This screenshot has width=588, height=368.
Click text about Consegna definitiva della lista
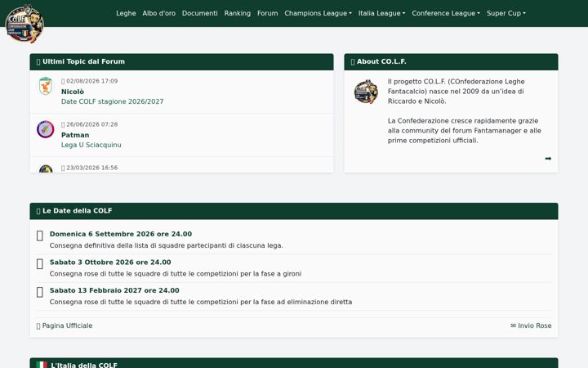point(166,245)
